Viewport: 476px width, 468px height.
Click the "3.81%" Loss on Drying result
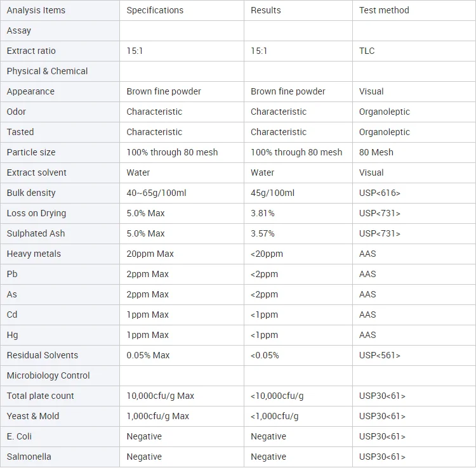[x=263, y=213]
